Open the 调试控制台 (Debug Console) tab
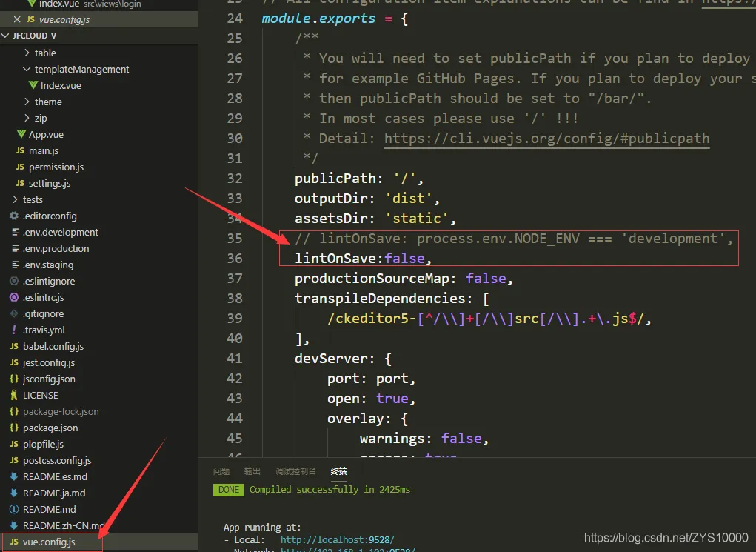This screenshot has height=552, width=756. pyautogui.click(x=295, y=471)
